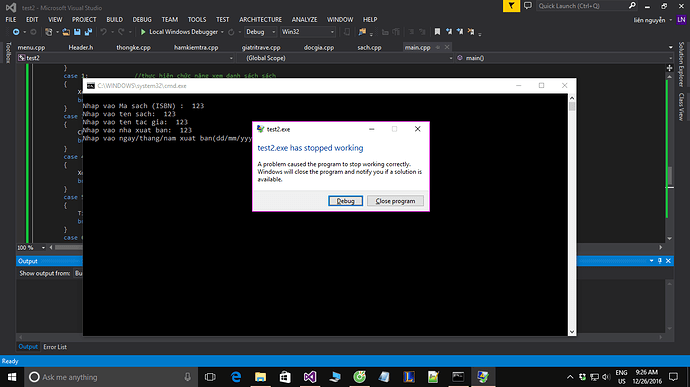Click the Quick Launch search field

tap(583, 6)
